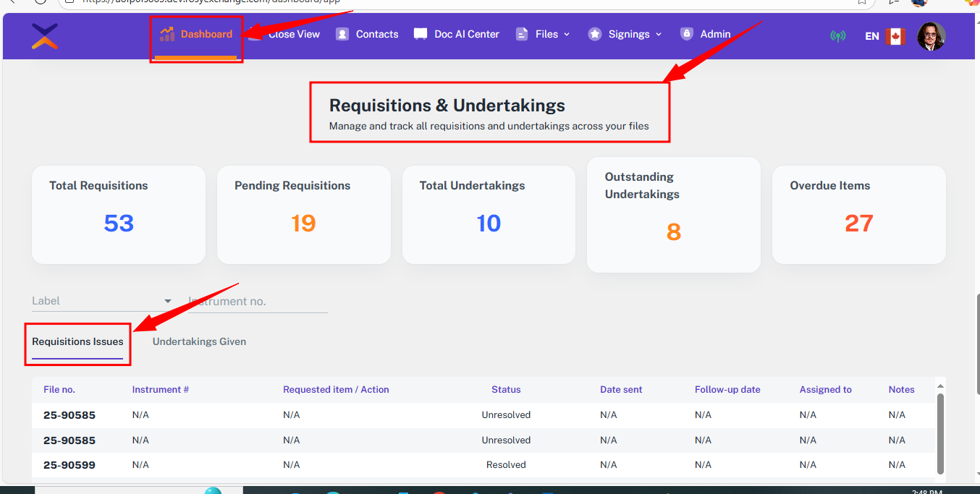Click the Doc AI Center chat icon
The width and height of the screenshot is (980, 494).
421,34
